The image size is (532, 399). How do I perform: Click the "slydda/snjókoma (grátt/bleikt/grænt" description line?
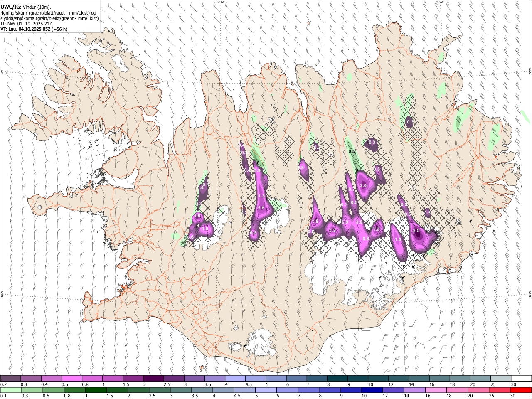(x=49, y=18)
